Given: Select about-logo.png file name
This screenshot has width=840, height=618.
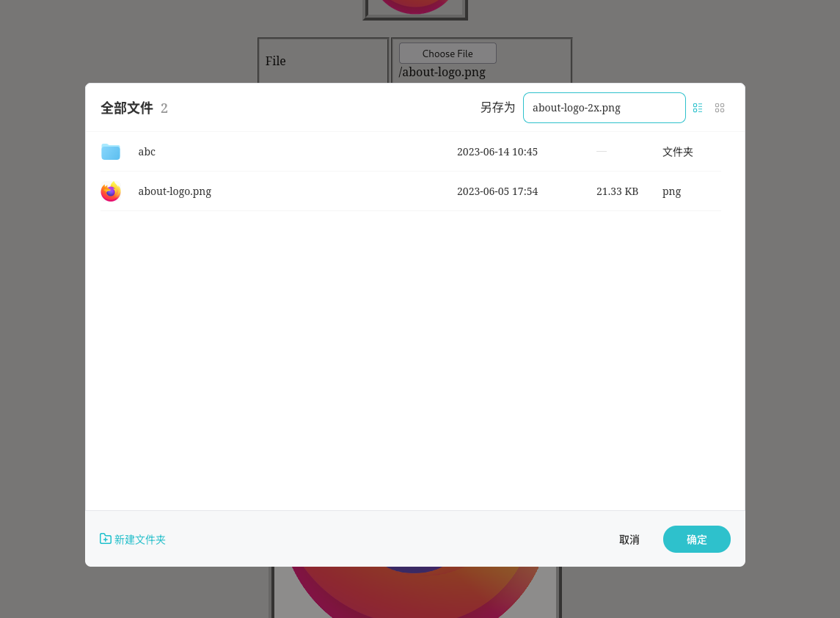Looking at the screenshot, I should tap(175, 191).
